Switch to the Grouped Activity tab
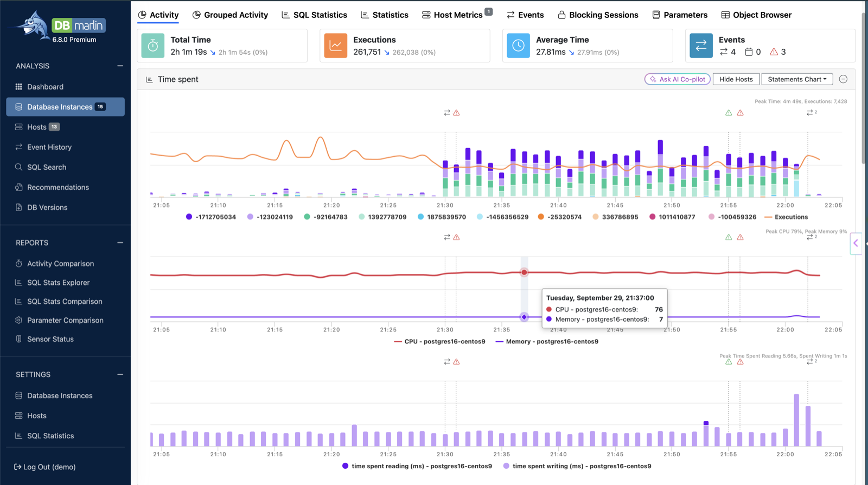 pyautogui.click(x=230, y=15)
